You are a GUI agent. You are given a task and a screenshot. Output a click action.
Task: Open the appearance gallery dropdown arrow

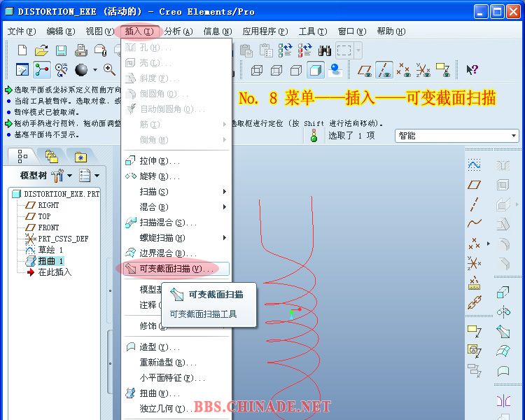tap(95, 70)
